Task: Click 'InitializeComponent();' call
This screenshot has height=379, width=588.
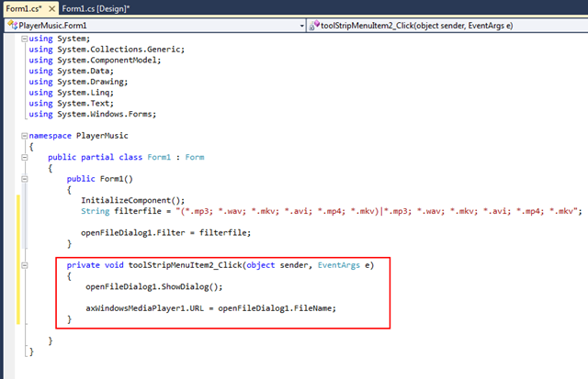Action: (x=132, y=200)
